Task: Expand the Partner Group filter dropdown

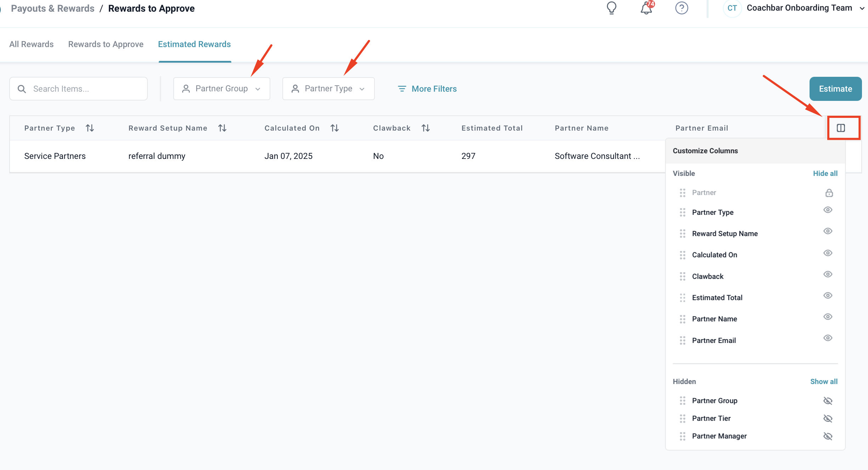Action: pos(221,88)
